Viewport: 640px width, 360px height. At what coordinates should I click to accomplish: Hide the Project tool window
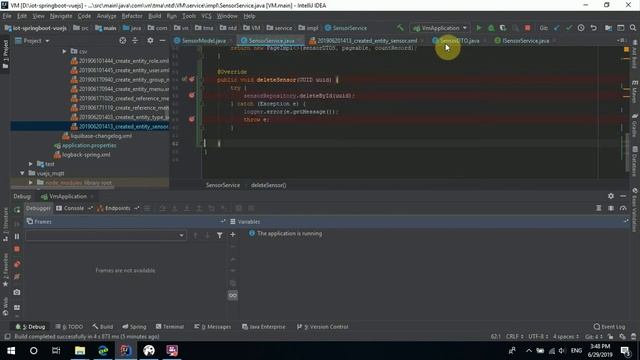coord(162,40)
